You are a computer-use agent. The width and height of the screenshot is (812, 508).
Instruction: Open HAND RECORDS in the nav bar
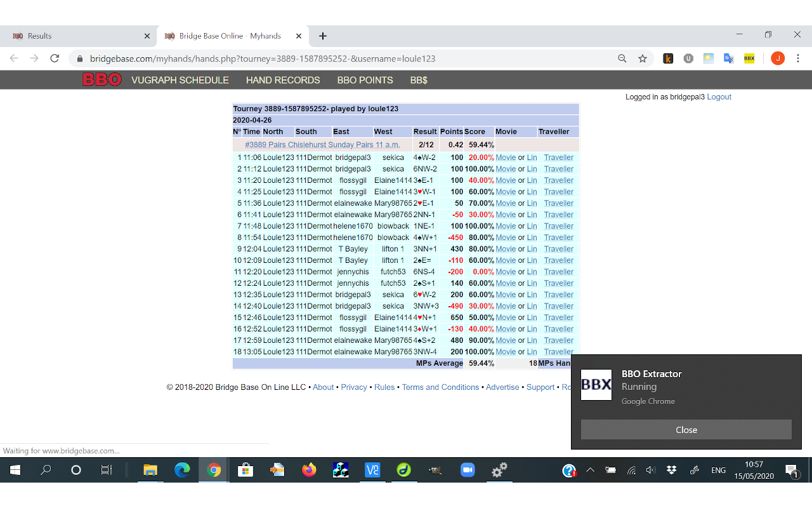tap(283, 80)
